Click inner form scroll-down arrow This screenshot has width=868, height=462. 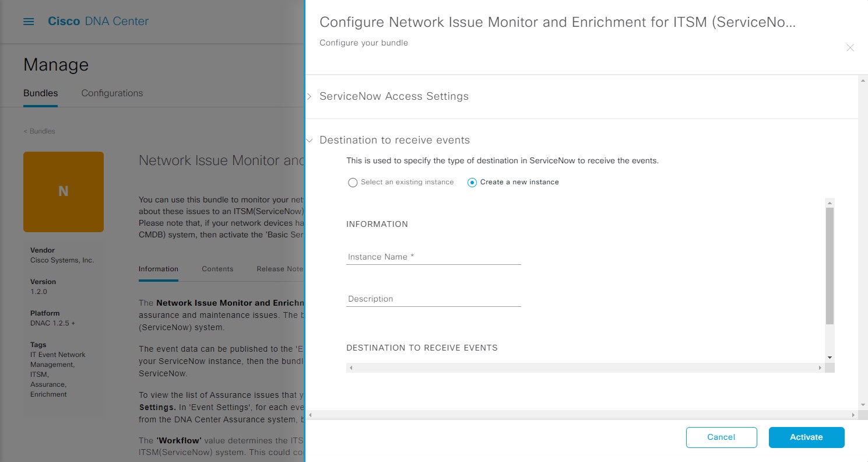(830, 357)
